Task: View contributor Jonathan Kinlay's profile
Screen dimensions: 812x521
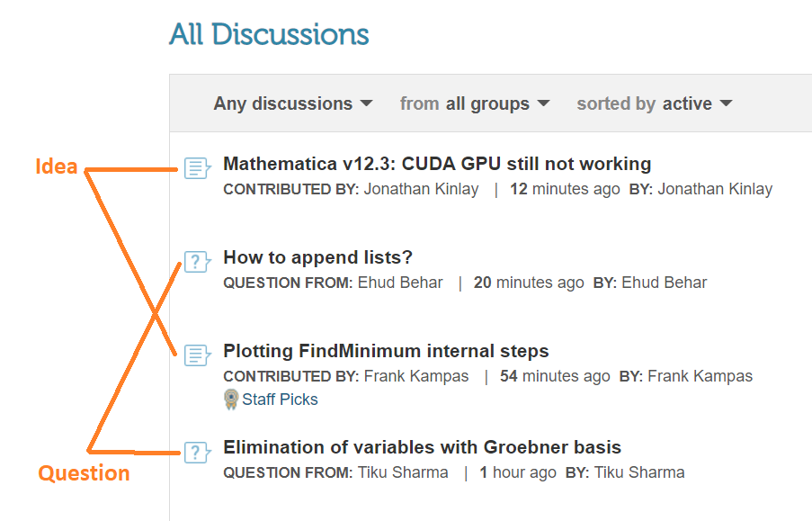Action: (x=421, y=189)
